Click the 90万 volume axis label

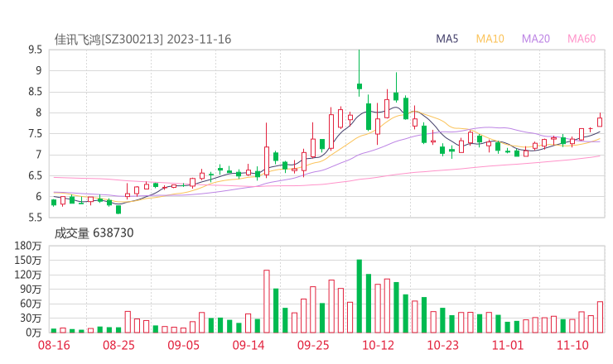pyautogui.click(x=31, y=289)
